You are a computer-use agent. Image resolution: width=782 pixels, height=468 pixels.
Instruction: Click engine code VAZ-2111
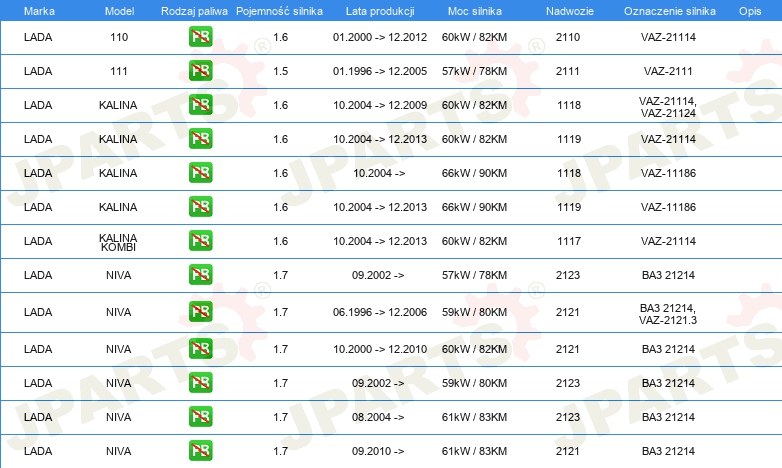click(x=668, y=71)
